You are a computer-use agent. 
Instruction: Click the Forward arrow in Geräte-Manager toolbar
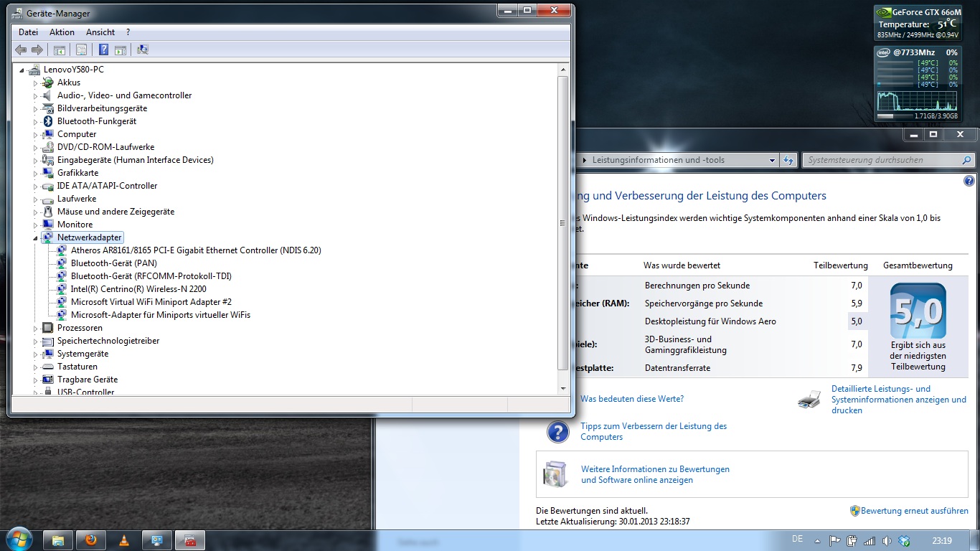pos(37,50)
